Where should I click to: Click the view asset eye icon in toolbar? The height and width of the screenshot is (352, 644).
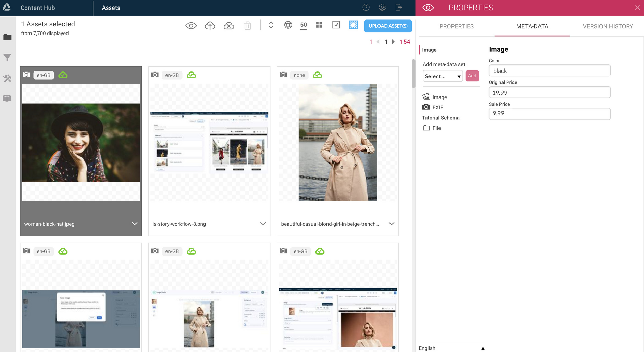click(191, 26)
